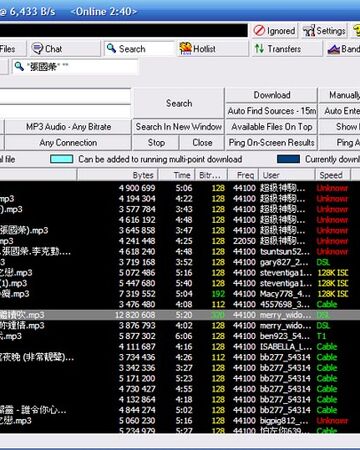
Task: Click the Auto Enter button
Action: coord(339,111)
